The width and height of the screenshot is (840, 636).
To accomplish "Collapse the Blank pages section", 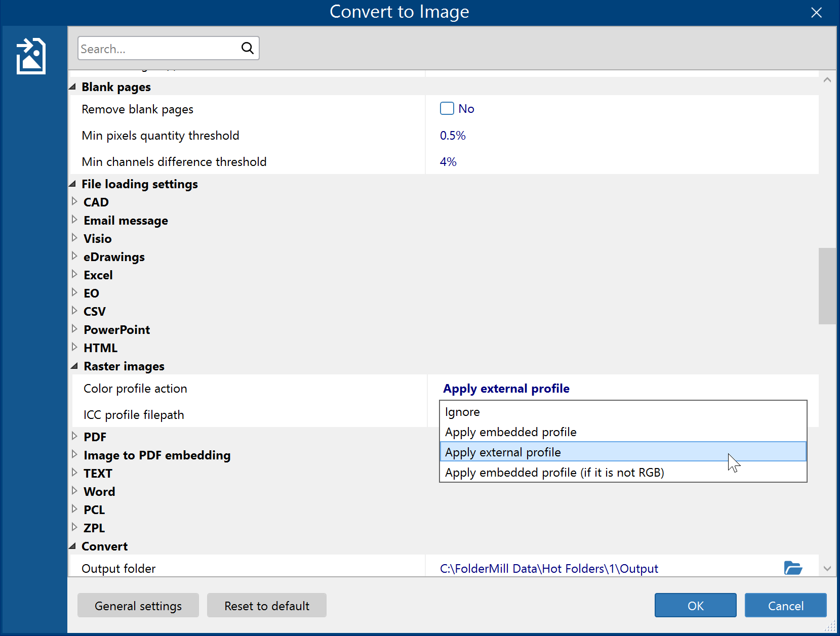I will [72, 86].
